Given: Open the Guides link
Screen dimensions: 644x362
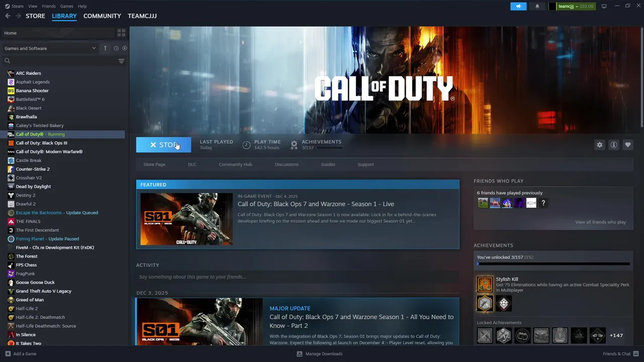Looking at the screenshot, I should 328,164.
